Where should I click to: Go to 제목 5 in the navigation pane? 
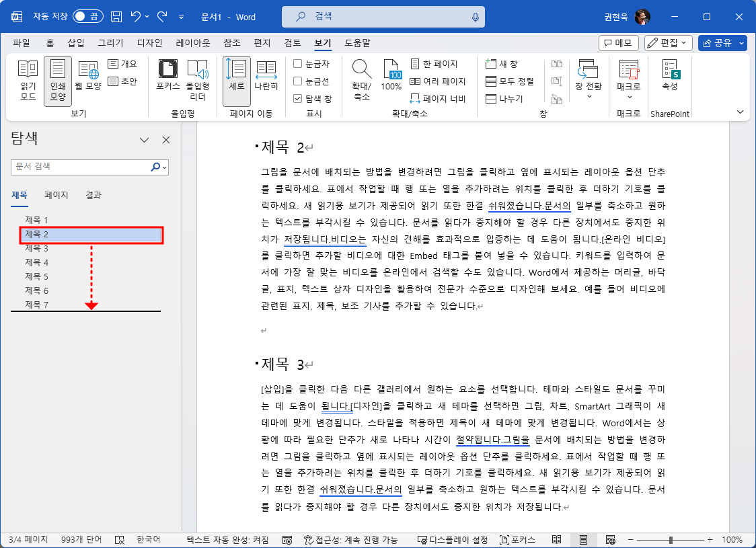(x=36, y=276)
